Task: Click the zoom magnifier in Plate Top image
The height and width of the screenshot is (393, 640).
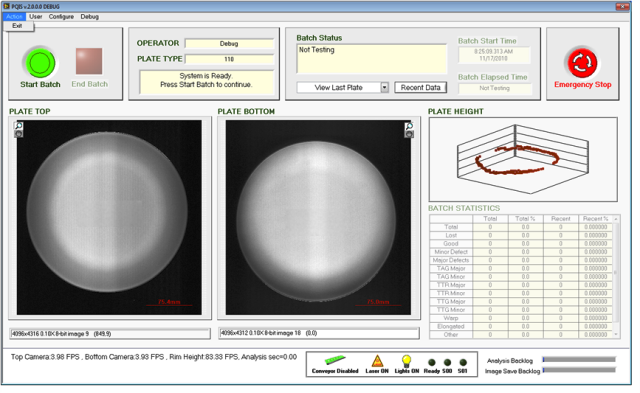Action: 19,126
